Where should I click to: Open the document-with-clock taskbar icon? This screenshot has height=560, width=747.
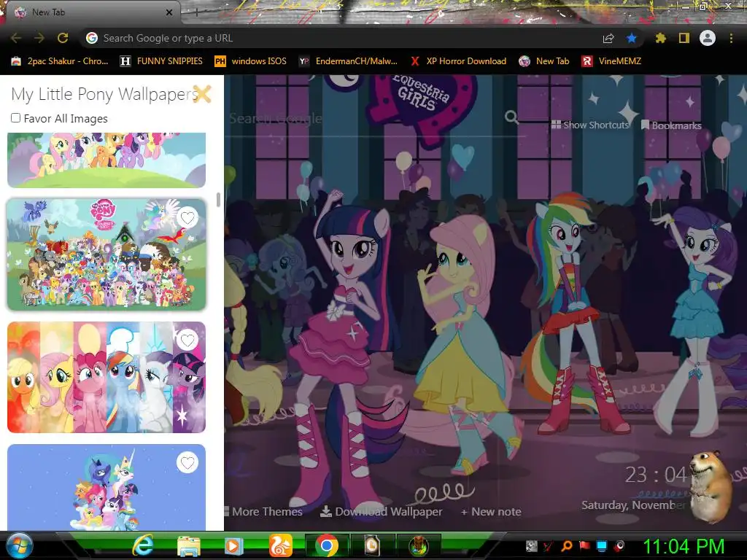(x=372, y=545)
